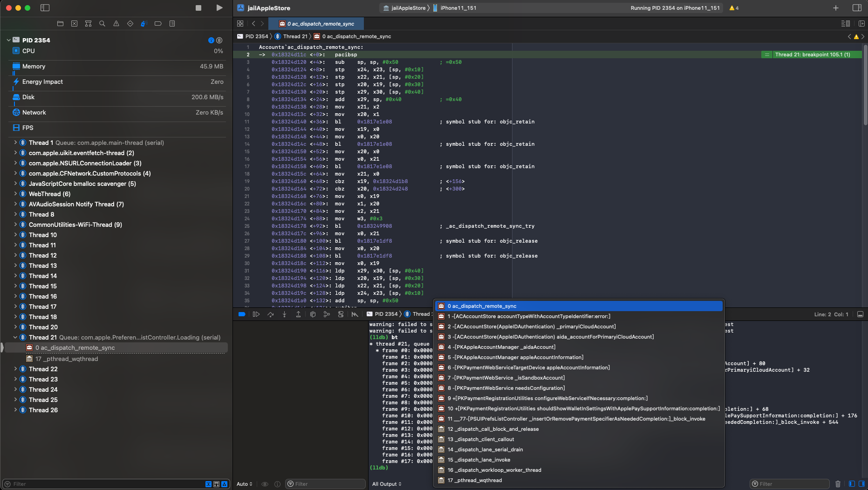Click the yellow warning indicator showing 4 issues
868x490 pixels.
(734, 8)
